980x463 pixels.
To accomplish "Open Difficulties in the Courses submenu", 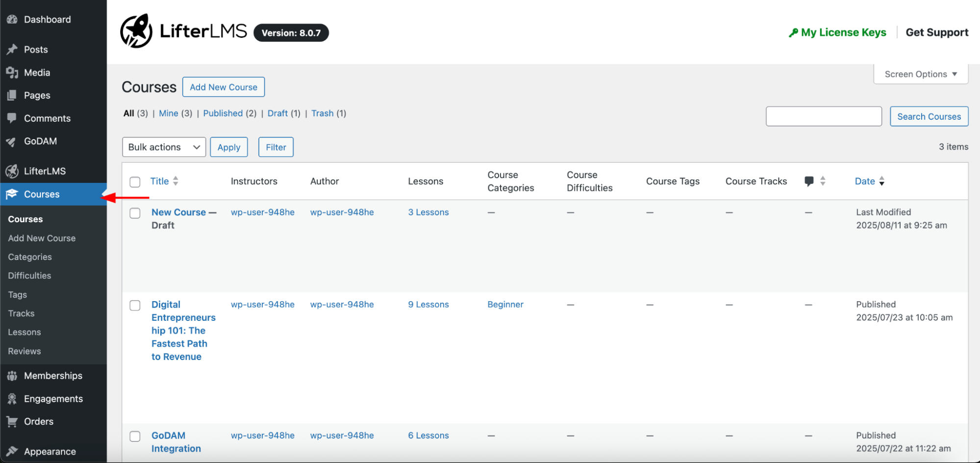I will (29, 276).
